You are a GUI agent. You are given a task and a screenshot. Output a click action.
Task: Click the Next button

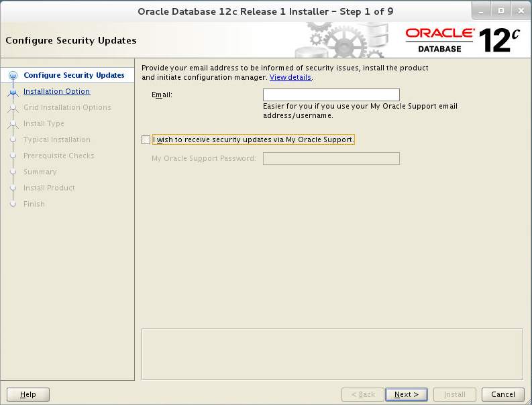[406, 394]
